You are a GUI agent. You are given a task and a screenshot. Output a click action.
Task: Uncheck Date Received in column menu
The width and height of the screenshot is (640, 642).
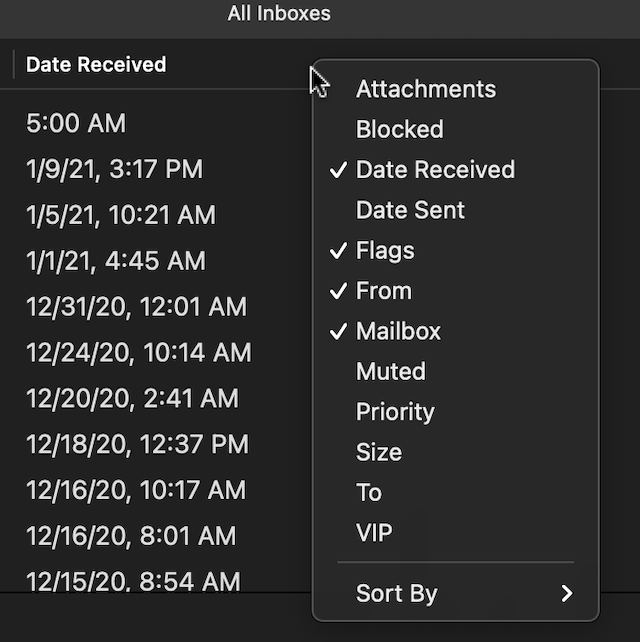click(x=435, y=170)
